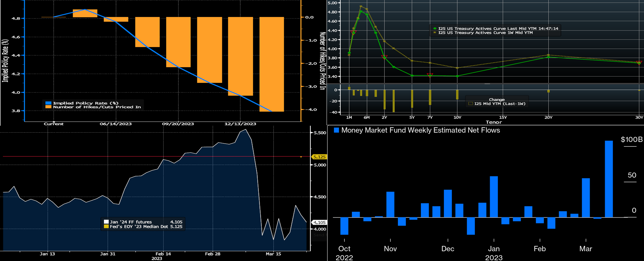This screenshot has width=644, height=261.
Task: Click the red triangle marker at the 30Y tenor
Action: point(639,62)
